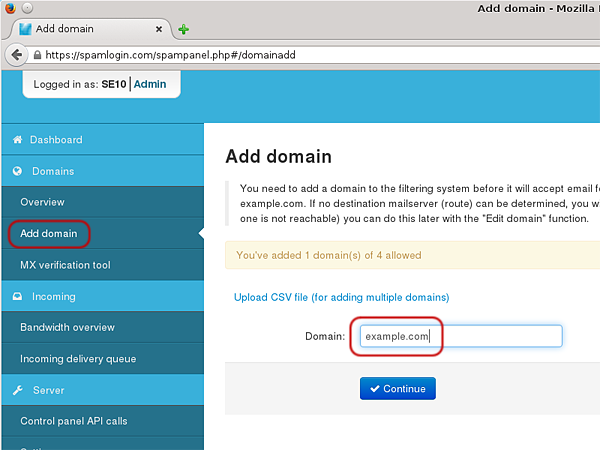The height and width of the screenshot is (450, 600).
Task: Click the round window button beside Firefox logo
Action: click(27, 8)
